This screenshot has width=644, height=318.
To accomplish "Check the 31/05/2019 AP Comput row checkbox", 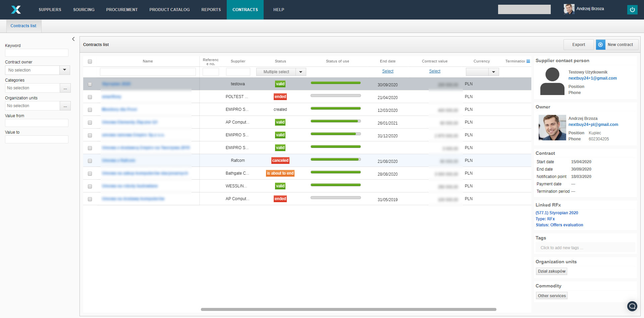I will tap(90, 199).
